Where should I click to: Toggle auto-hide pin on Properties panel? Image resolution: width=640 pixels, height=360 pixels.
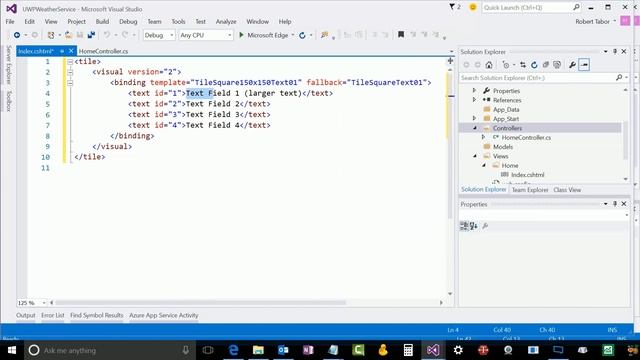[x=615, y=204]
